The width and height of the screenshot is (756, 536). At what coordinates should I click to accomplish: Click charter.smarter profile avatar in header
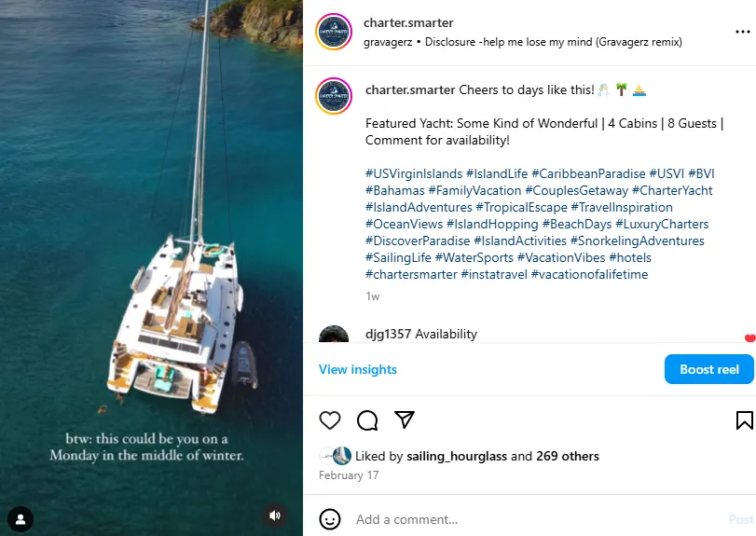tap(334, 32)
